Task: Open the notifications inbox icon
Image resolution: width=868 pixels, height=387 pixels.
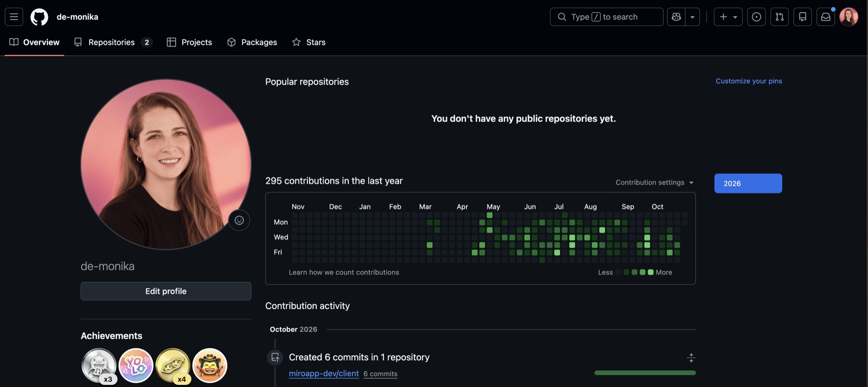Action: [826, 17]
